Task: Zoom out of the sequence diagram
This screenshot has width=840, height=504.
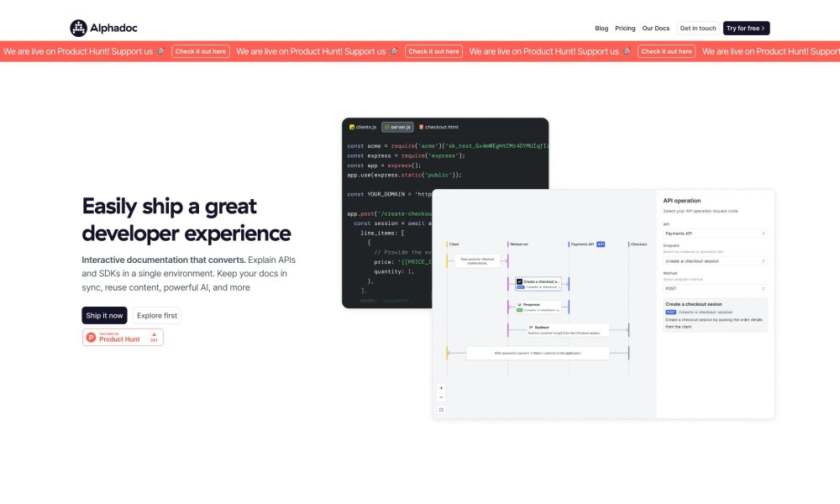Action: (x=442, y=397)
